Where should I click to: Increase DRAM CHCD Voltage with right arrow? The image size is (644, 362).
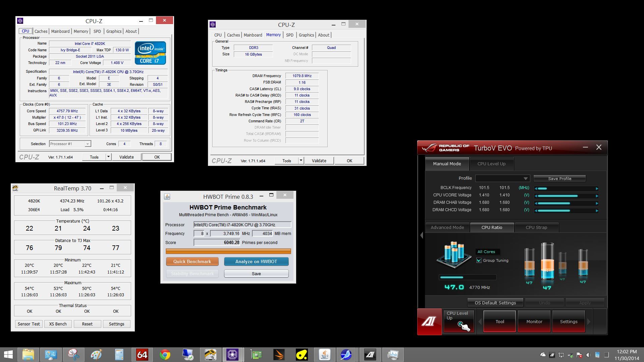(x=597, y=210)
